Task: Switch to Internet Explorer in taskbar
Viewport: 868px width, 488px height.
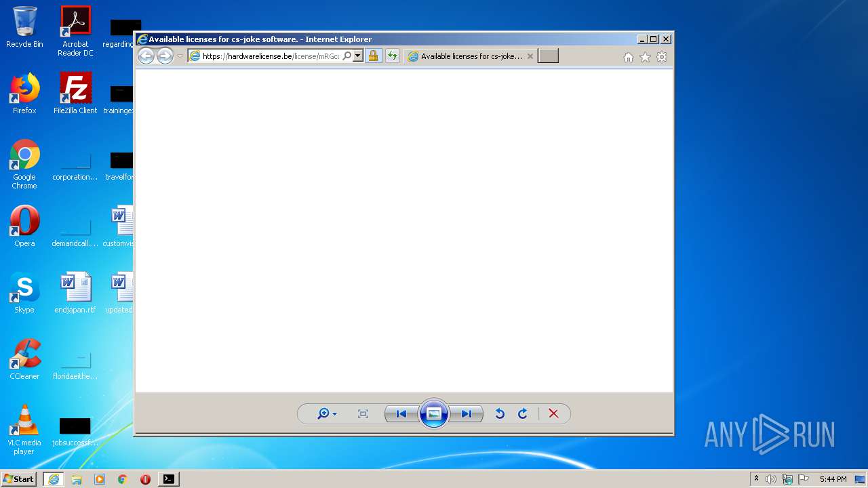Action: pos(54,479)
